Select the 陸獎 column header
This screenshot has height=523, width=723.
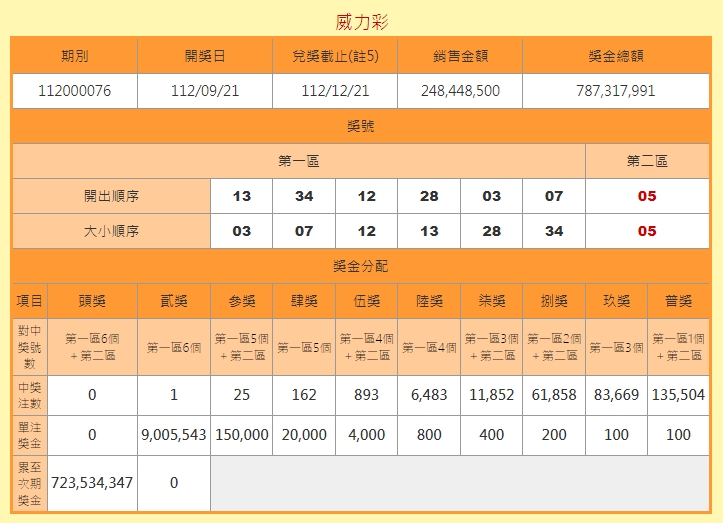[x=429, y=301]
